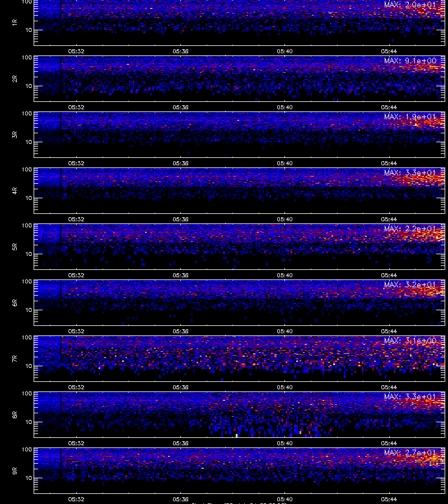Click the 10 y-axis value of panel 7R
448x504 pixels.
tap(29, 366)
